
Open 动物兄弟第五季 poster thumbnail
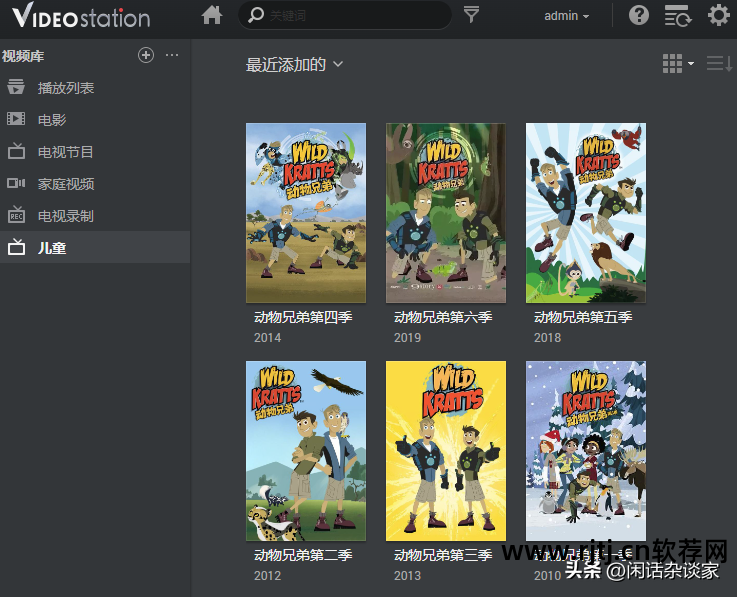[x=586, y=213]
